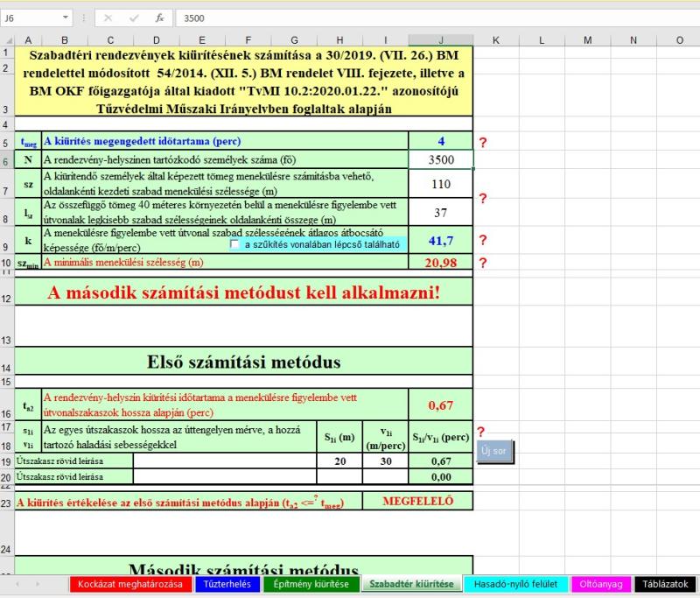The image size is (700, 598).
Task: Click red question mark between values 110 and 37
Action: point(483,198)
